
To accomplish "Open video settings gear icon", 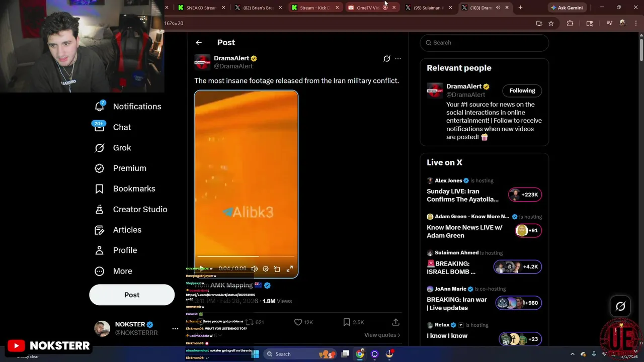I will 266,269.
